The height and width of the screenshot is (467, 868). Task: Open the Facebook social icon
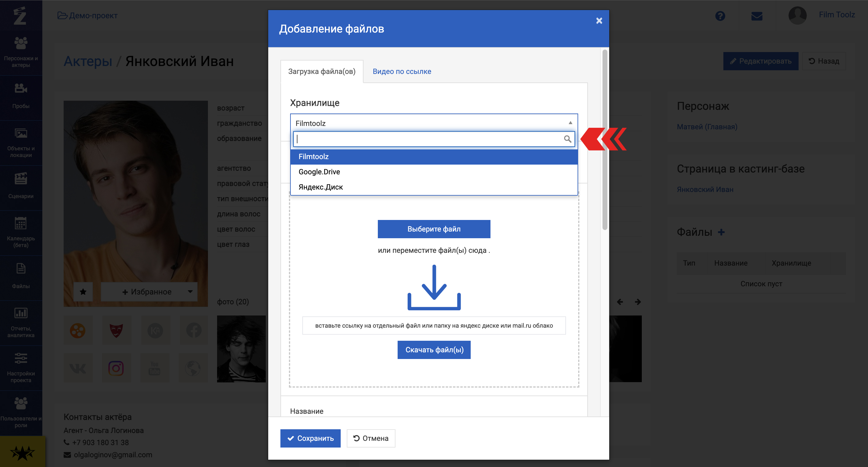tap(194, 330)
